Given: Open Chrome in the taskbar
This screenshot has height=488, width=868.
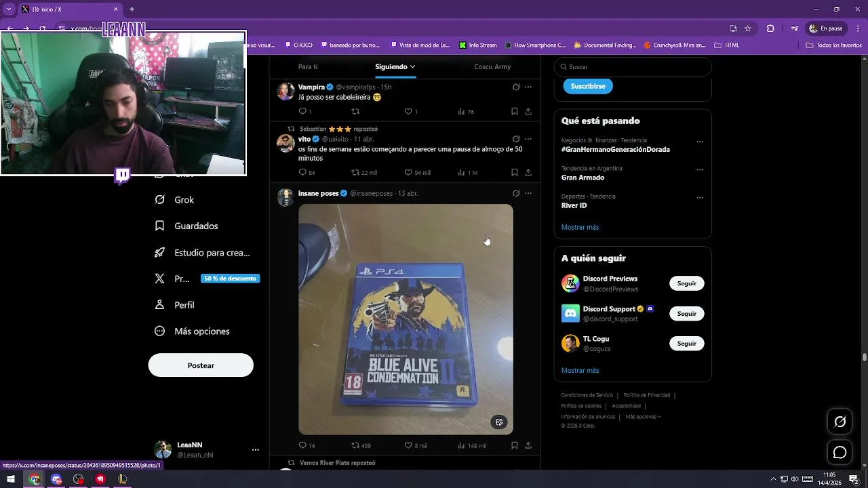Looking at the screenshot, I should tap(34, 479).
